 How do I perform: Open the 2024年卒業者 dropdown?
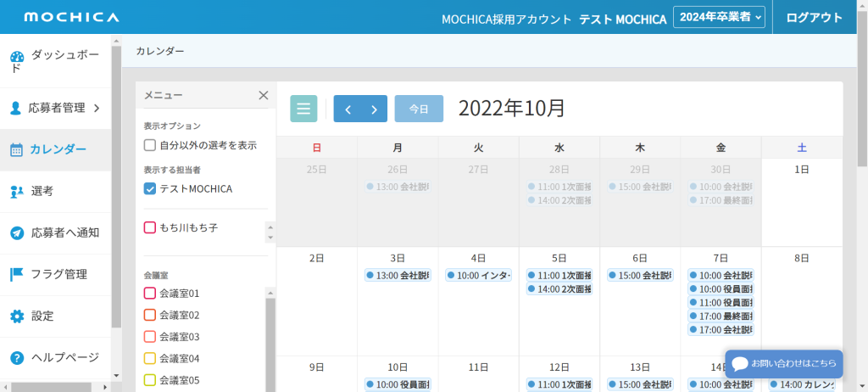pos(719,17)
